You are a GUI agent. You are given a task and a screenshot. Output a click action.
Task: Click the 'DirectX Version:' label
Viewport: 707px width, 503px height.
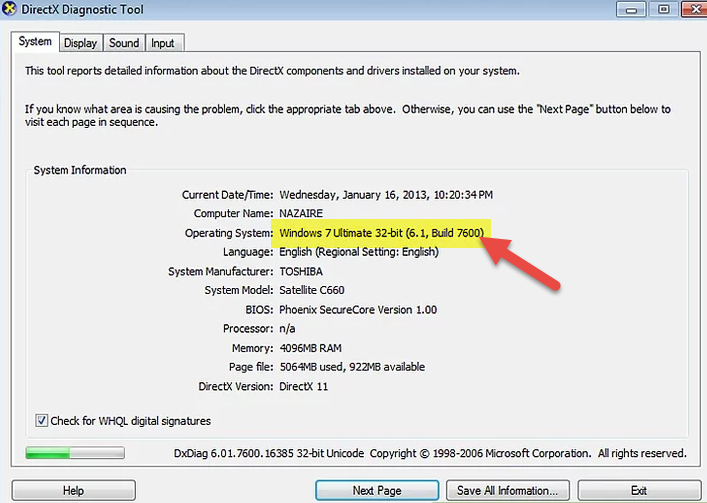236,387
